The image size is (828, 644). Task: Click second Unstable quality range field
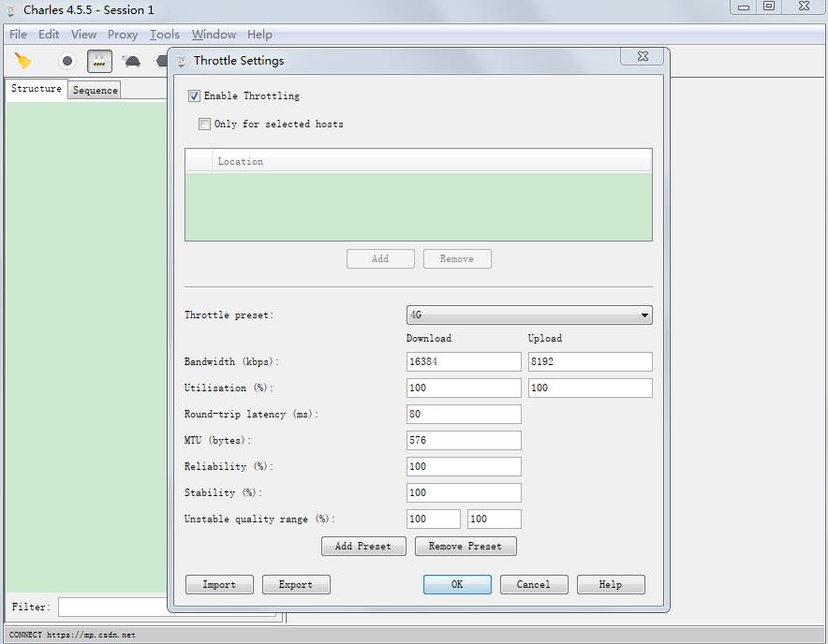[x=495, y=519]
